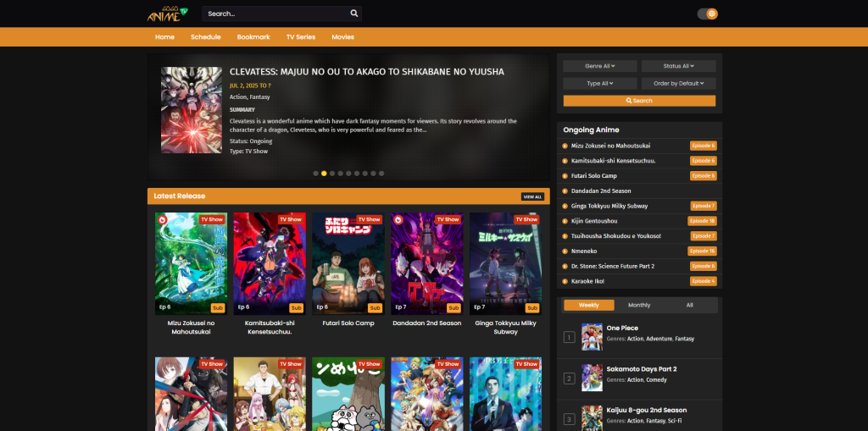Expand the Status All dropdown

tap(679, 66)
